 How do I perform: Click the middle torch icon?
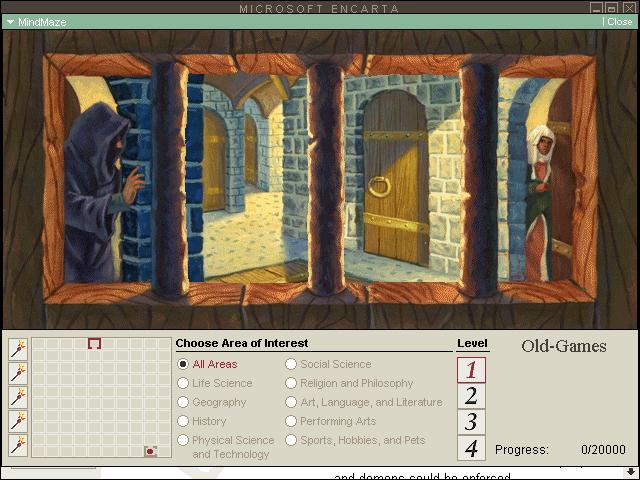tap(18, 397)
